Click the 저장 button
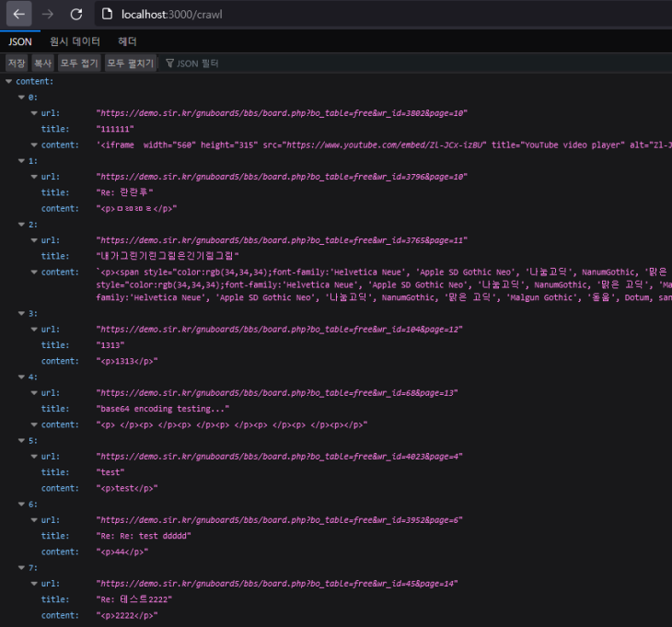Image resolution: width=672 pixels, height=627 pixels. (x=17, y=64)
